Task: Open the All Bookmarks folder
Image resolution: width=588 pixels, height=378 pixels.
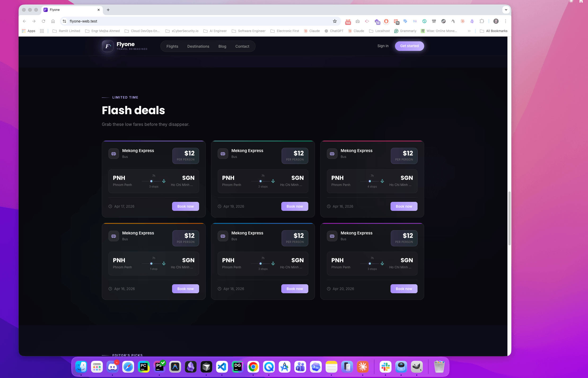Action: coord(494,31)
